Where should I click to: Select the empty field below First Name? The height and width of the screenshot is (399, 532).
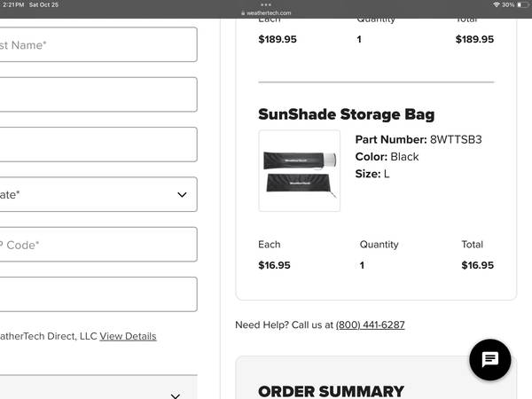coord(98,95)
